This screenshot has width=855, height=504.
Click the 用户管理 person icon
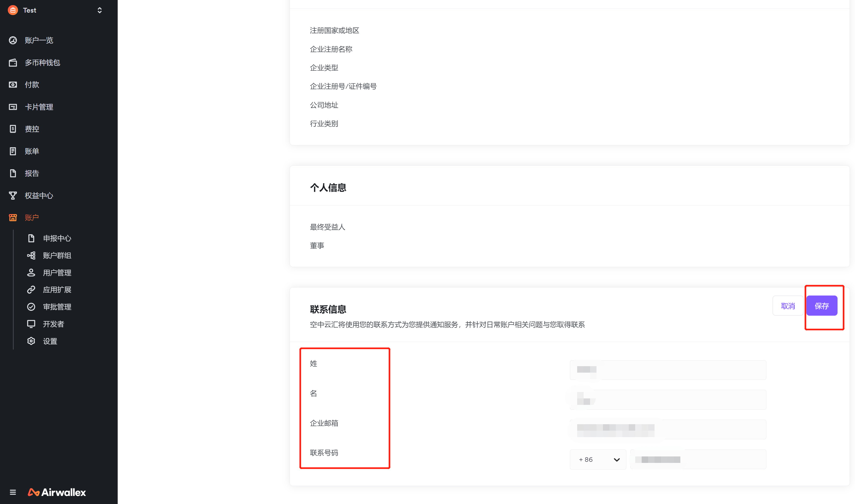click(31, 273)
